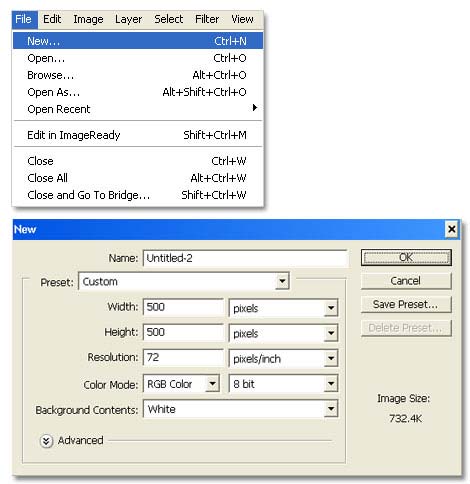This screenshot has height=484, width=470.
Task: Click the Save Preset... button
Action: point(406,304)
